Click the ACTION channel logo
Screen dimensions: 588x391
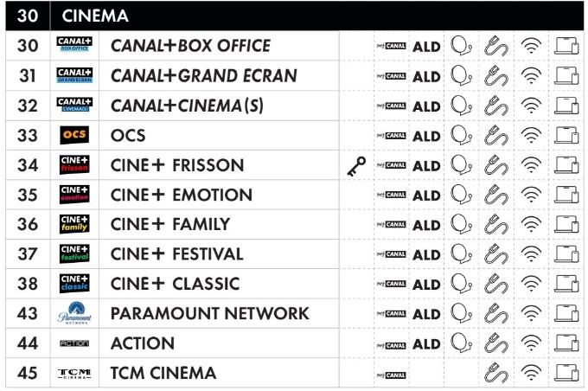click(x=74, y=343)
